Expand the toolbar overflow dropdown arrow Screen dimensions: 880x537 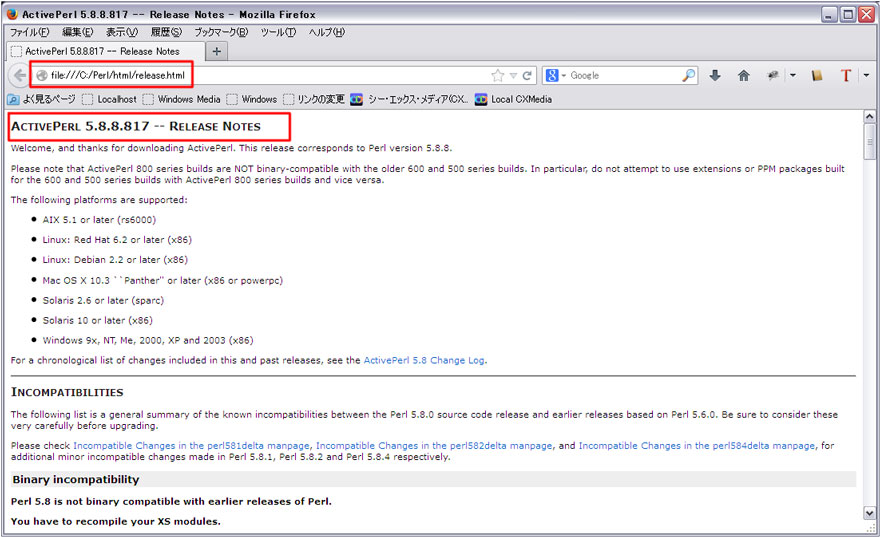pos(866,75)
